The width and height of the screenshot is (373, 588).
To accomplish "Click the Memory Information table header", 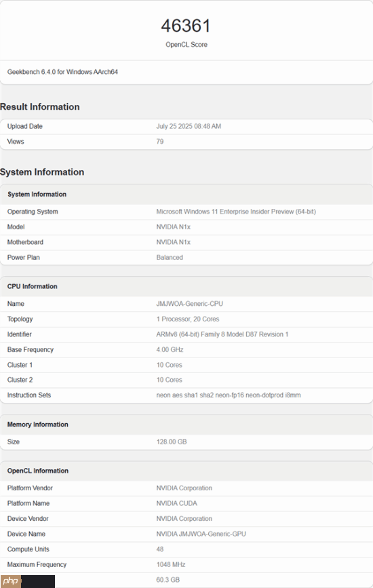I will coord(37,425).
